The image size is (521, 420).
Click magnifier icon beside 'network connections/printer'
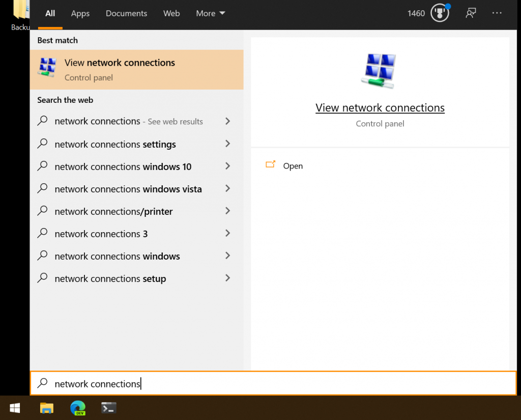click(x=43, y=210)
